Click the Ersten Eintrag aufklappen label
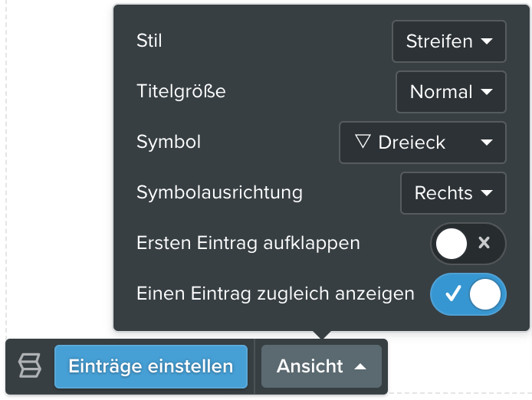The width and height of the screenshot is (532, 400). (x=248, y=243)
